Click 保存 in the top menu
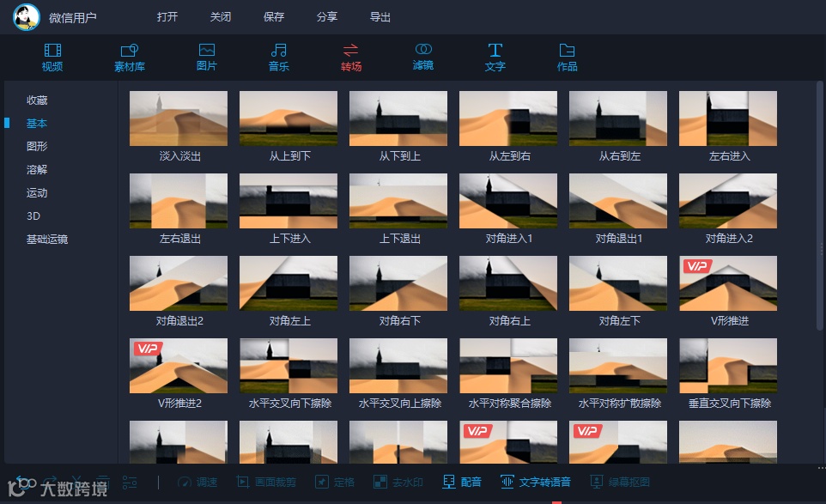This screenshot has width=826, height=504. (273, 17)
